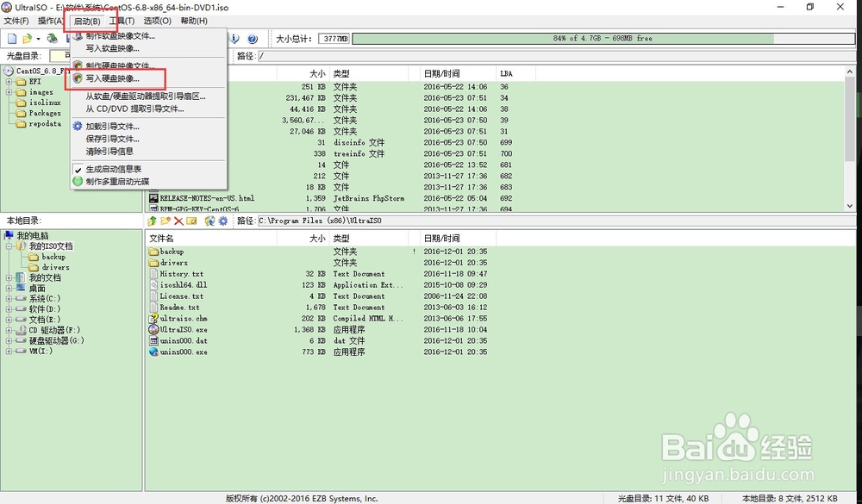The height and width of the screenshot is (504, 862).
Task: Click the drivers folder icon in file list
Action: coord(154,263)
